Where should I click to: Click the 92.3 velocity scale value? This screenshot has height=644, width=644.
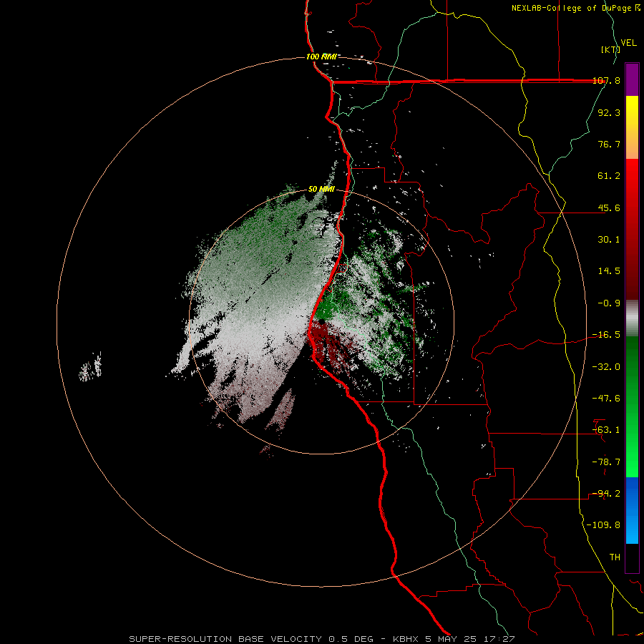coord(609,112)
